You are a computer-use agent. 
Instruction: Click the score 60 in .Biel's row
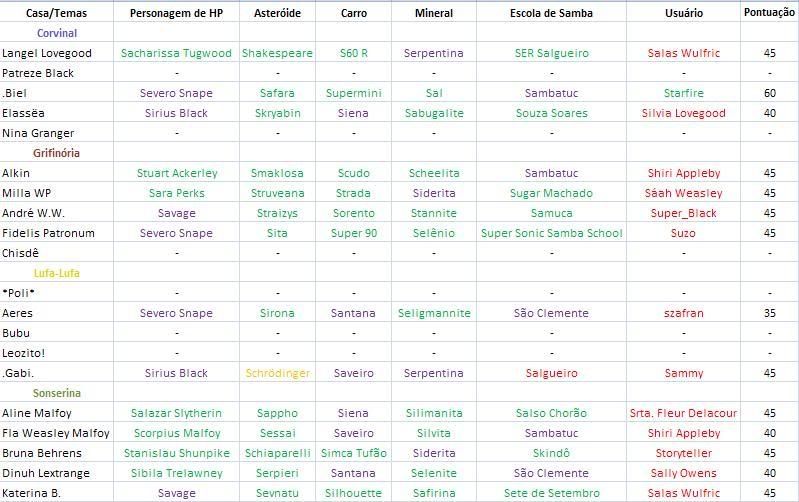pyautogui.click(x=769, y=93)
